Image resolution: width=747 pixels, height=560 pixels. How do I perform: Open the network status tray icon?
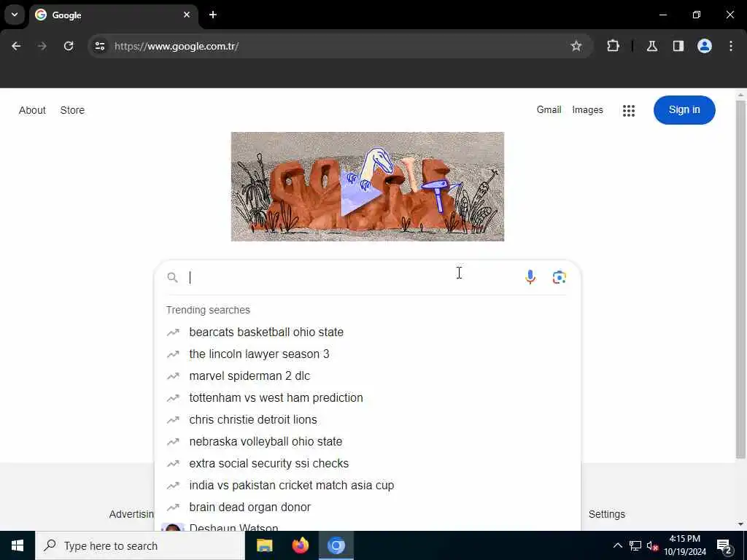(635, 545)
